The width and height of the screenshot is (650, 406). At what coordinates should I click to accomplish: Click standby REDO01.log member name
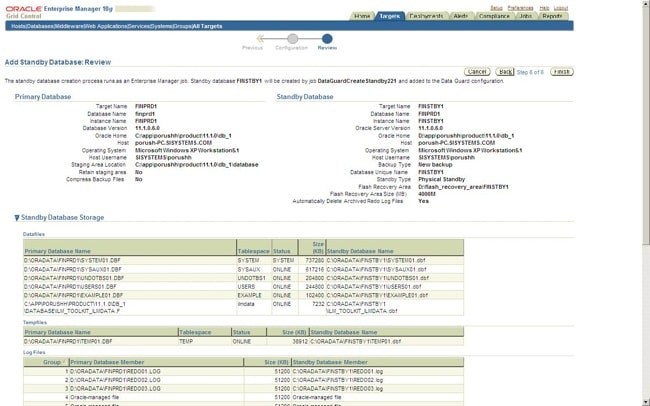coord(338,371)
